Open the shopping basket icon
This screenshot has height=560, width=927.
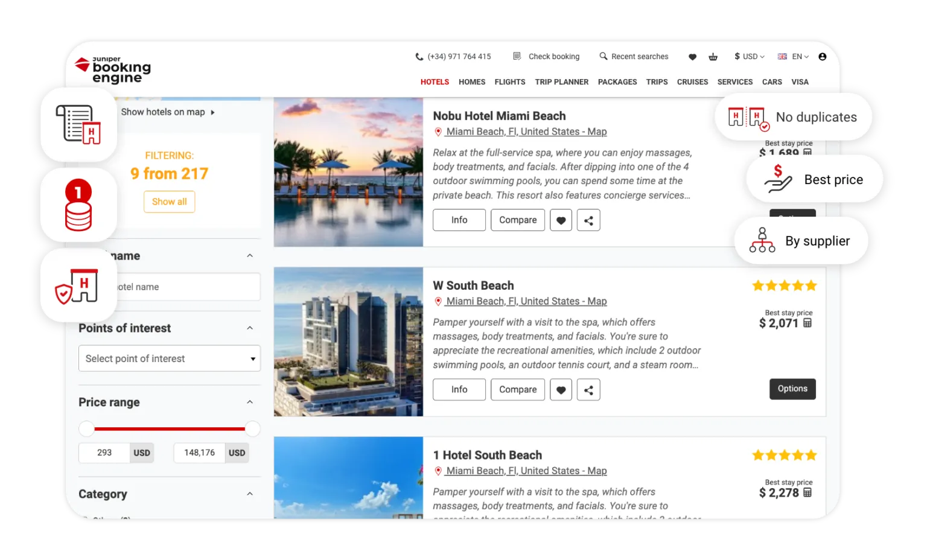pos(713,57)
